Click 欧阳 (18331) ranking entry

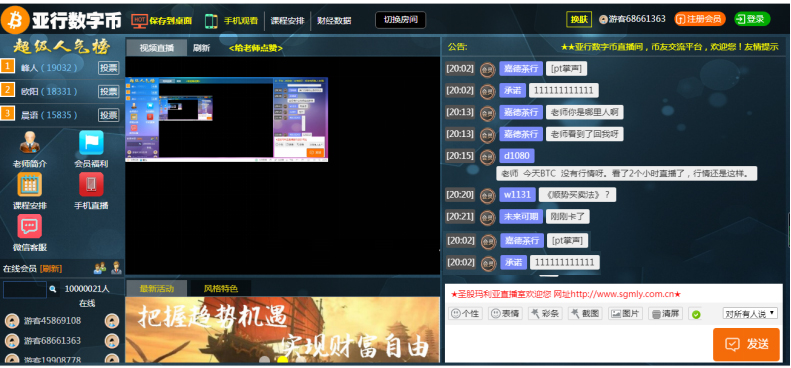tap(49, 91)
